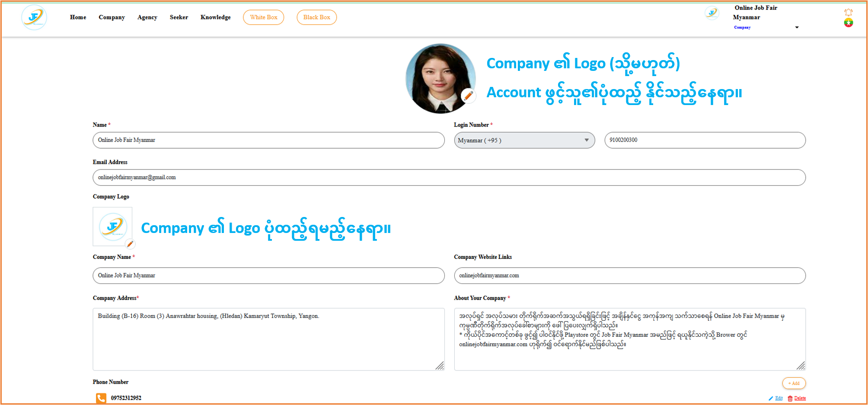Select the Seeker menu item

pos(179,17)
